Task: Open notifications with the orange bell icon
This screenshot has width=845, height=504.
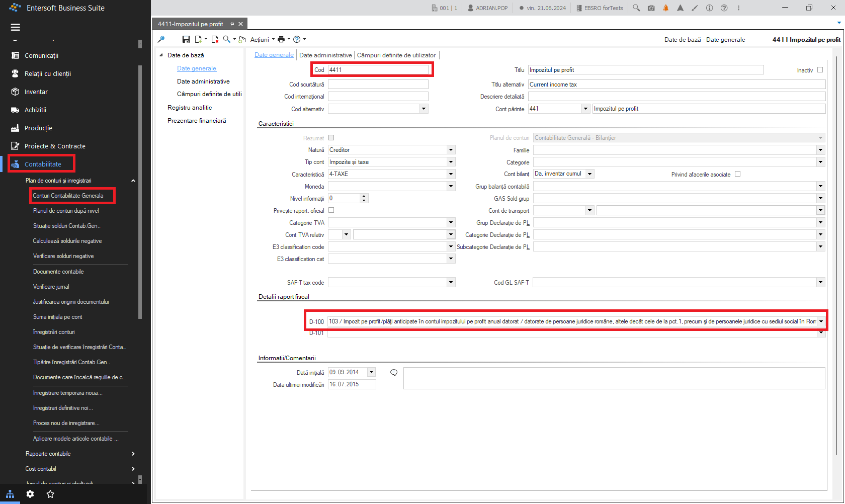Action: (x=665, y=8)
